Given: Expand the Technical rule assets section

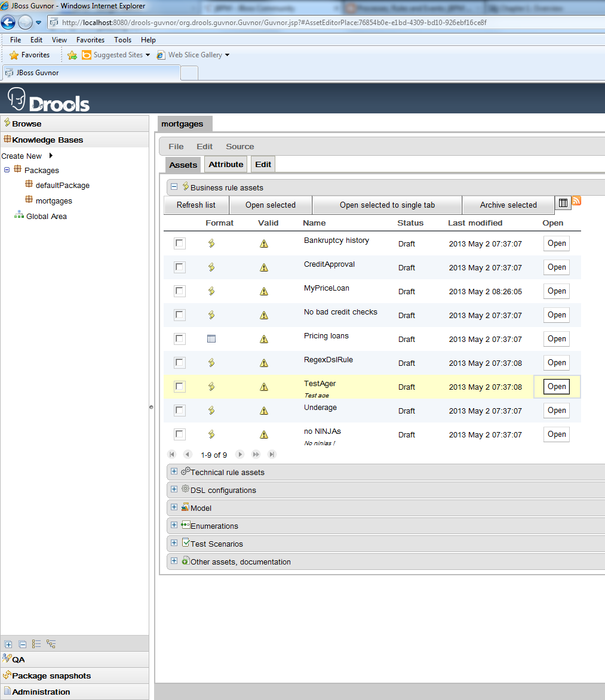Looking at the screenshot, I should click(174, 471).
